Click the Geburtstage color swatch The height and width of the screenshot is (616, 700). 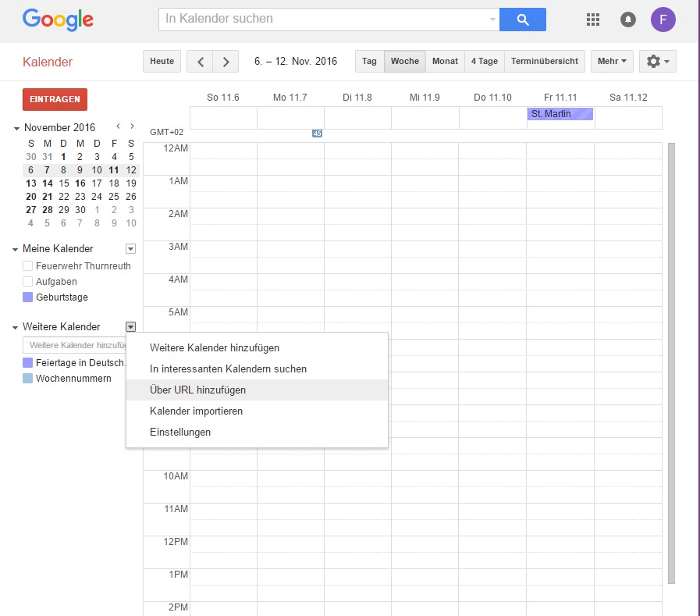pos(28,297)
